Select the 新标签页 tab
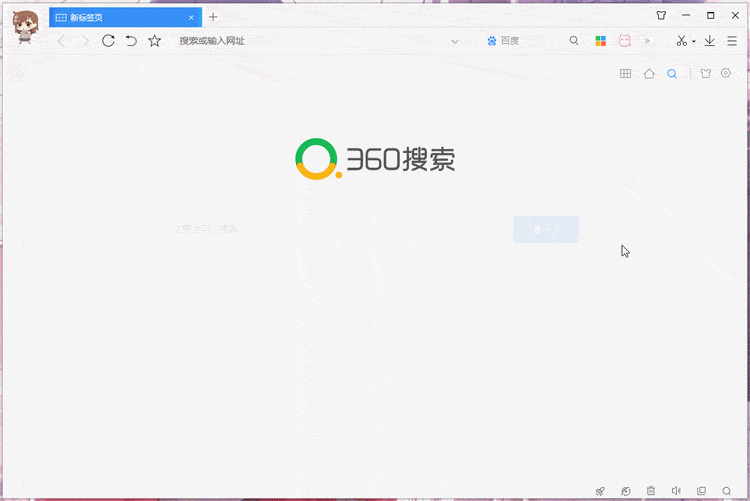Viewport: 750px width, 501px height. click(125, 18)
